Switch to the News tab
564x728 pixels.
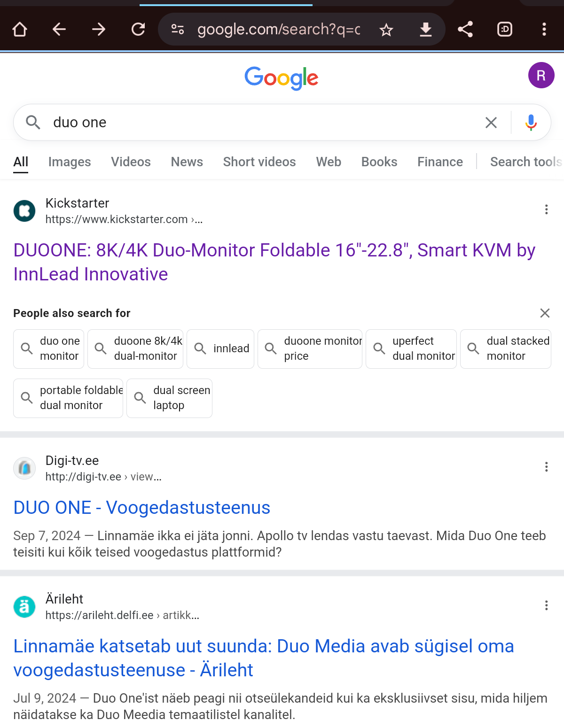coord(187,162)
